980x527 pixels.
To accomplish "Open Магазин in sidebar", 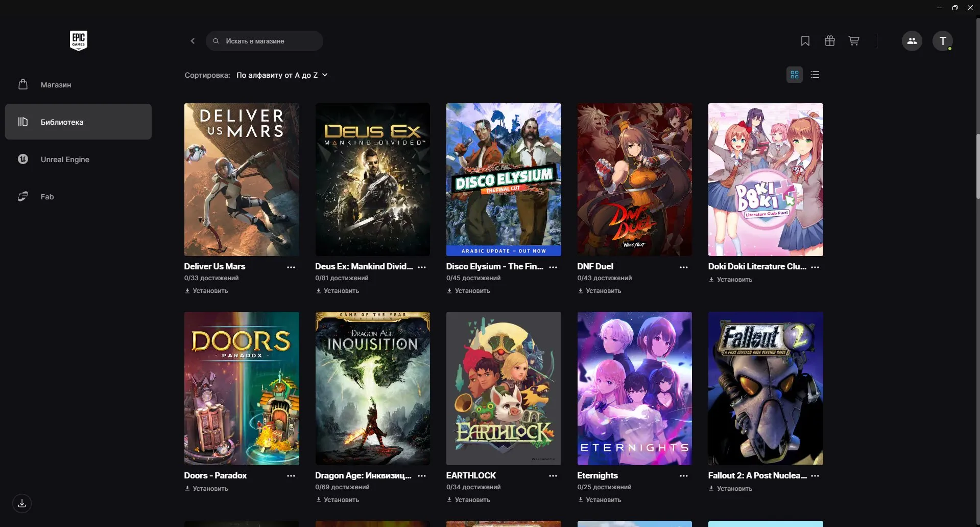I will [78, 84].
